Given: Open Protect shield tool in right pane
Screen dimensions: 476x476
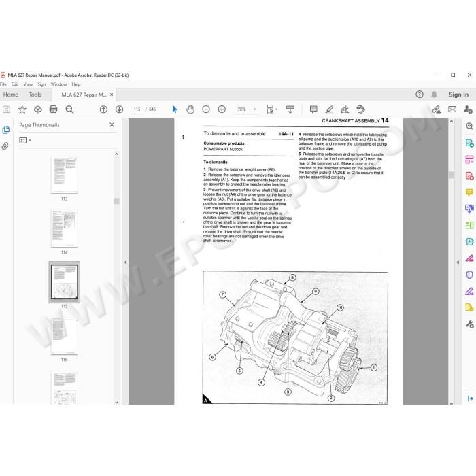Looking at the screenshot, I should [x=469, y=275].
